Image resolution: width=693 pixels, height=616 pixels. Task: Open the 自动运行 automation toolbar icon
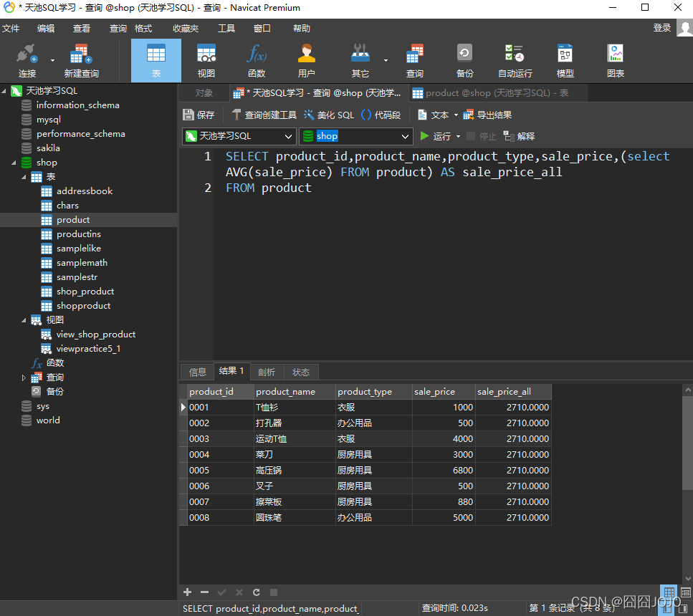click(x=515, y=61)
